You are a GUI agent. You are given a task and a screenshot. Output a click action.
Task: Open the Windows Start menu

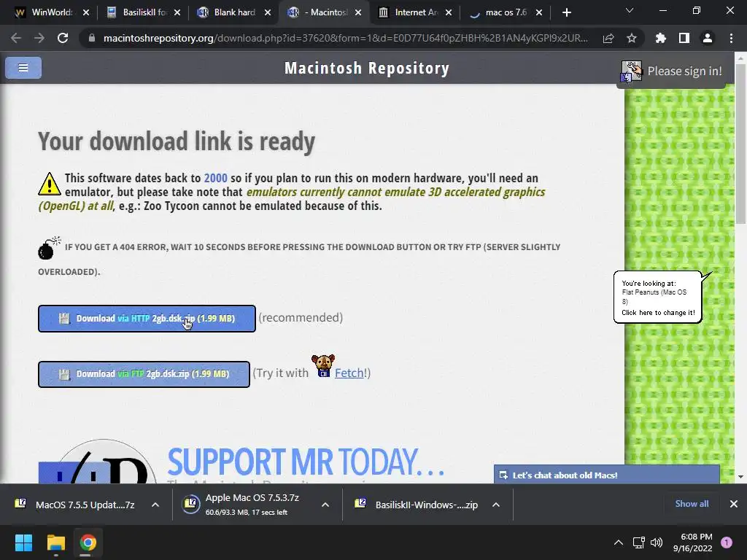click(23, 542)
